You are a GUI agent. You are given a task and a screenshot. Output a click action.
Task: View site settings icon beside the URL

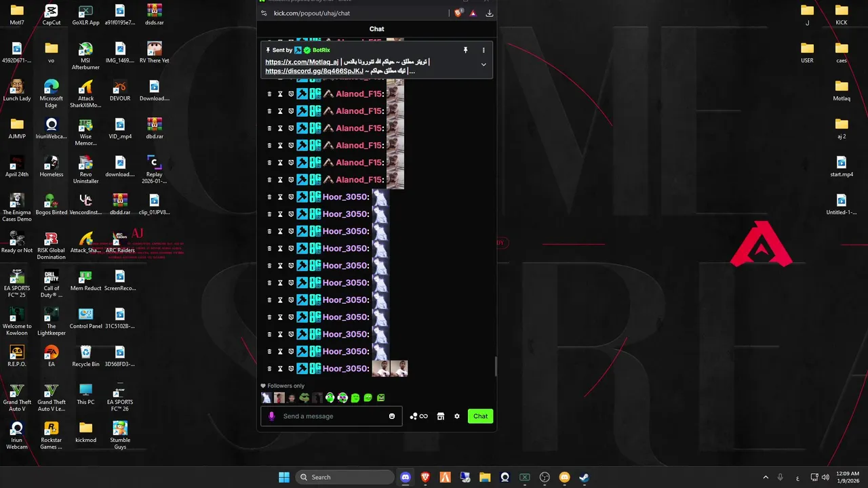264,13
